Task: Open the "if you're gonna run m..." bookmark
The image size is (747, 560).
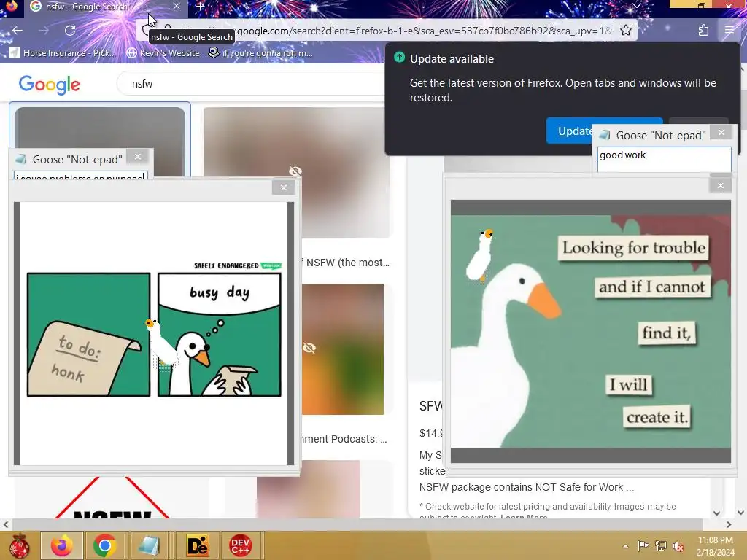Action: coord(261,52)
